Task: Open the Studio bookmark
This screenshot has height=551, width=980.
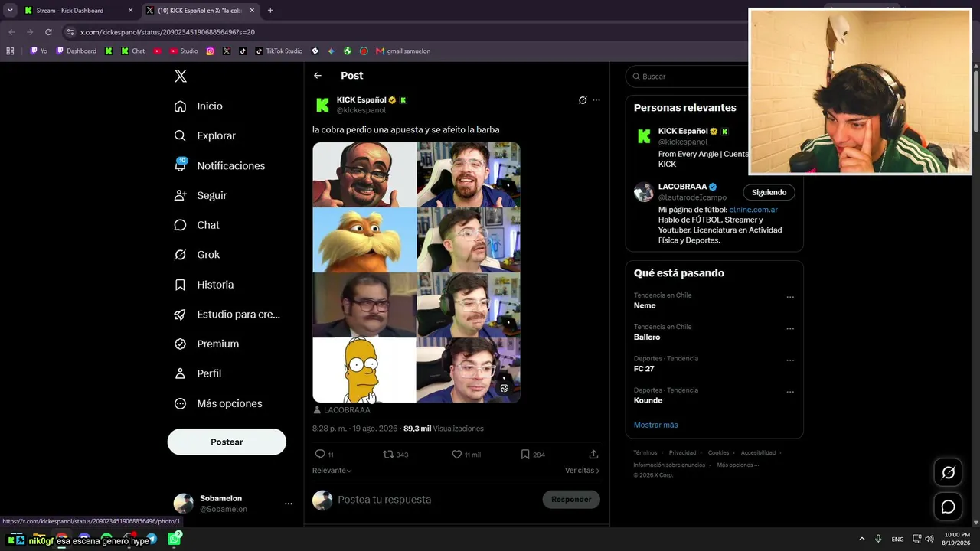Action: [183, 51]
